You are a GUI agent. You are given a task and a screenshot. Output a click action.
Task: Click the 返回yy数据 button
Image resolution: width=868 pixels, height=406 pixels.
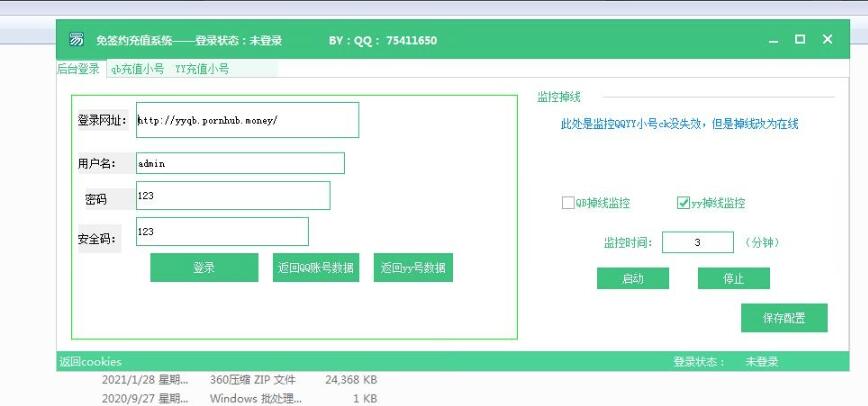[x=413, y=268]
